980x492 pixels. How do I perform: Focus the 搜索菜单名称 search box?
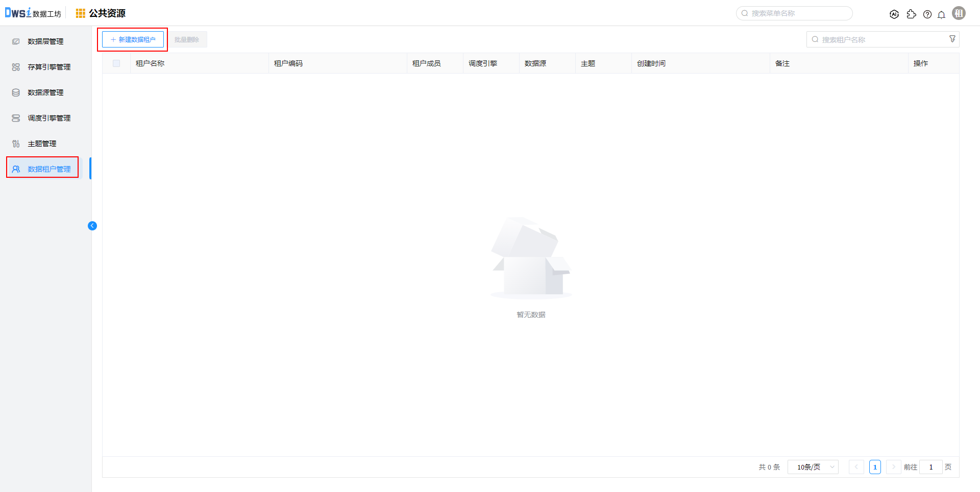(796, 13)
